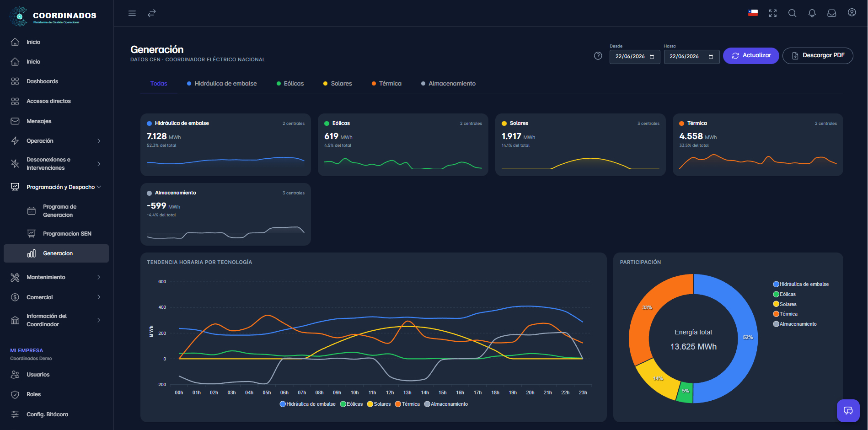Toggle Hidráulica de embalse in trend chart legend
Screen dimensions: 868x430
click(308, 404)
